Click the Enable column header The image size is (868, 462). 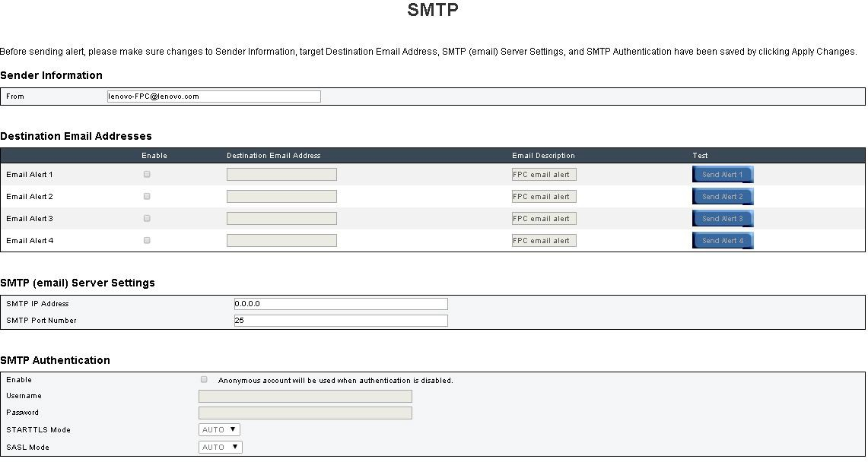[154, 156]
